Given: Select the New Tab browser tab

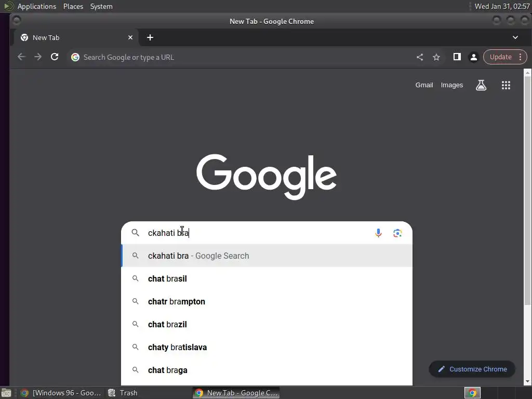Looking at the screenshot, I should 76,37.
